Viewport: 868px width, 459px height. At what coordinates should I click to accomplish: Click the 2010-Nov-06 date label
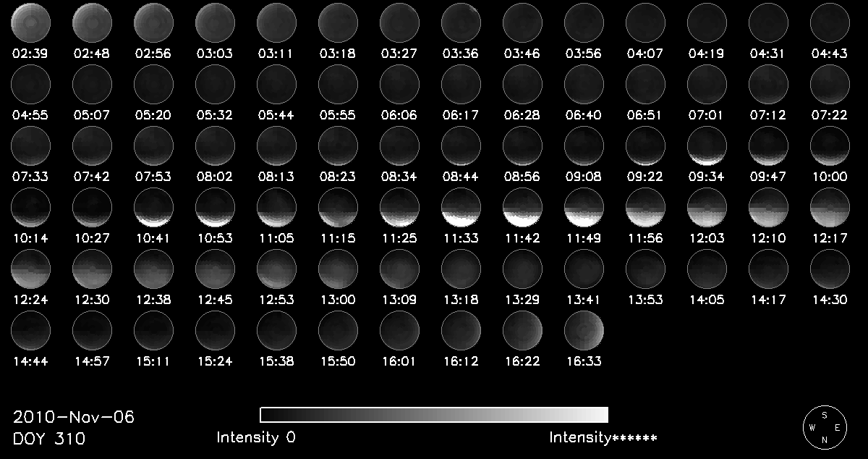[x=74, y=418]
